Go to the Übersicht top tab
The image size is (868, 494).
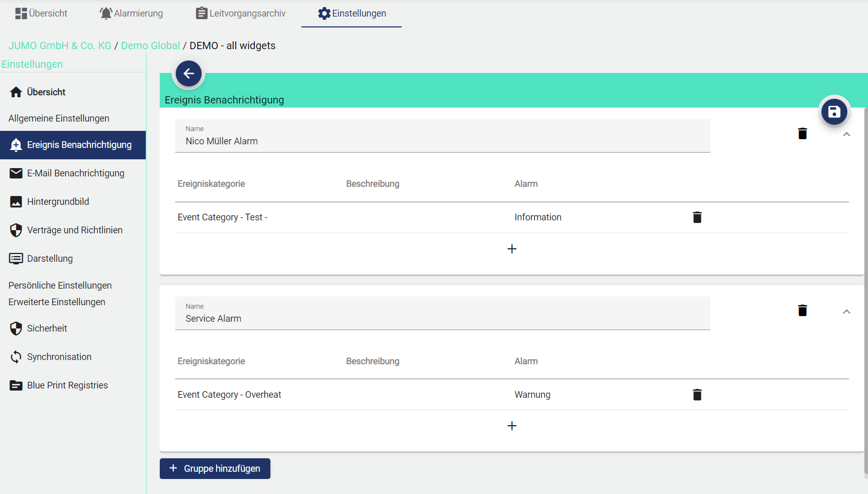[41, 13]
